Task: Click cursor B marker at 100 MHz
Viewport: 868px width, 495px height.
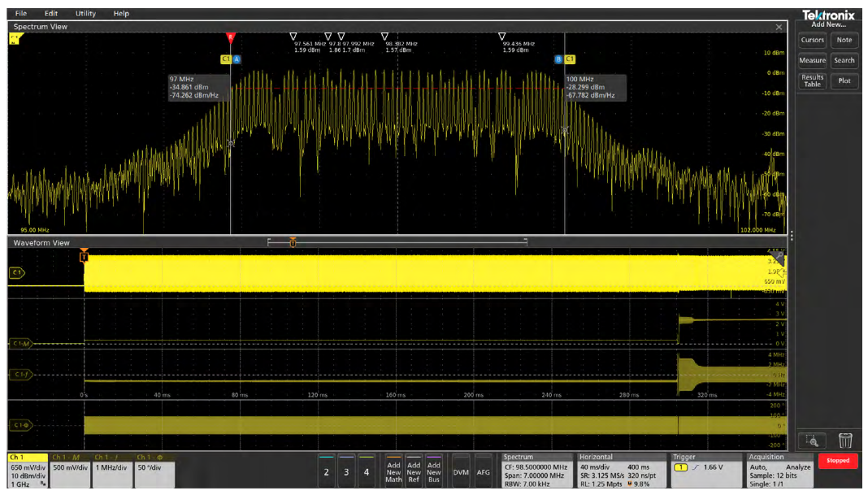Action: tap(558, 59)
